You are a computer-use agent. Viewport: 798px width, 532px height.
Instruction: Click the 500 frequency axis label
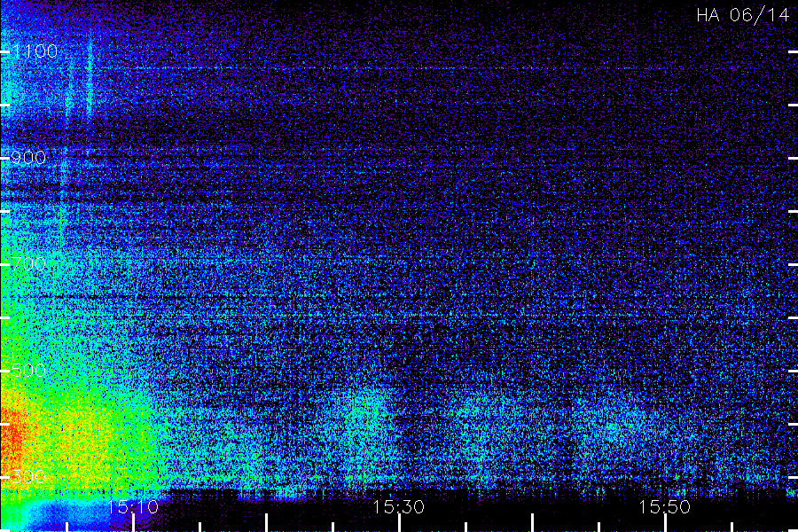tap(28, 370)
